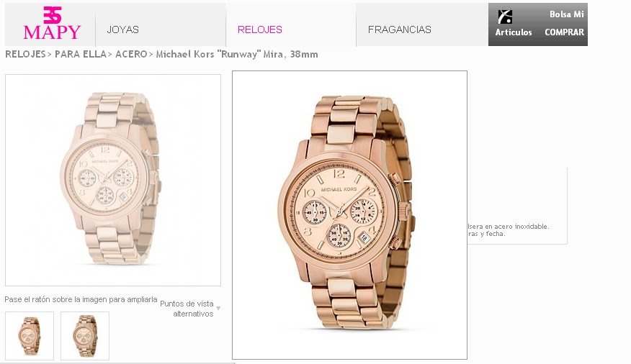Viewport: 631px width, 364px height.
Task: Select second watch thumbnail view
Action: [85, 336]
